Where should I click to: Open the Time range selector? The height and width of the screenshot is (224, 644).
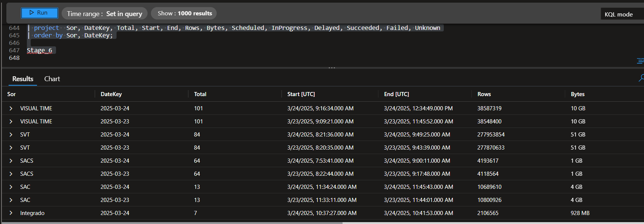105,13
